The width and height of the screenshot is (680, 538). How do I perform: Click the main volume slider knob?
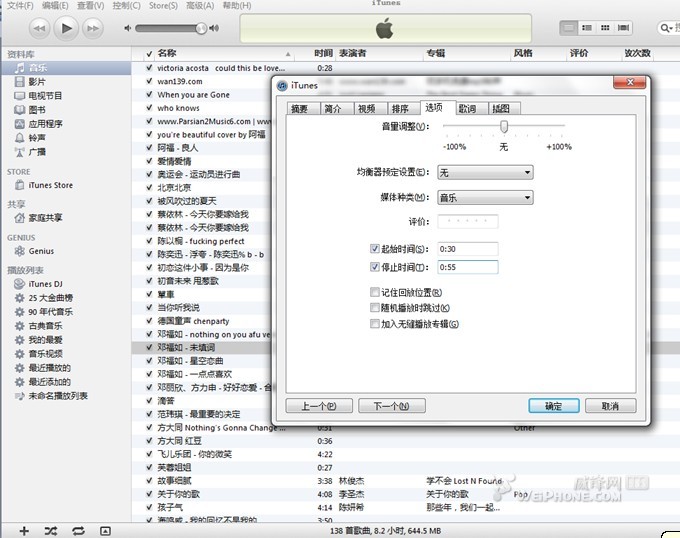[x=201, y=29]
